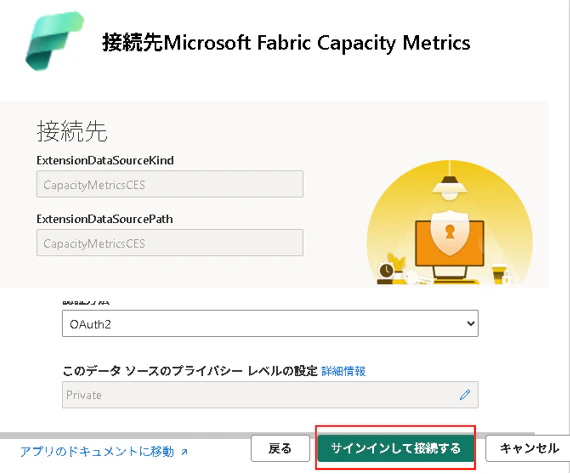Click the ExtensionDataSourceKind field showing CapacityMetricsCES
The image size is (570, 474).
(170, 184)
